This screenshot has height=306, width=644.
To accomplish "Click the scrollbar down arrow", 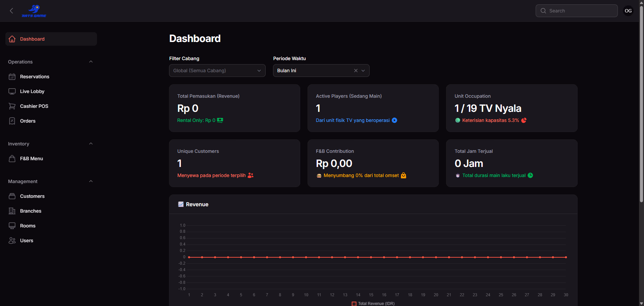I will click(x=641, y=303).
